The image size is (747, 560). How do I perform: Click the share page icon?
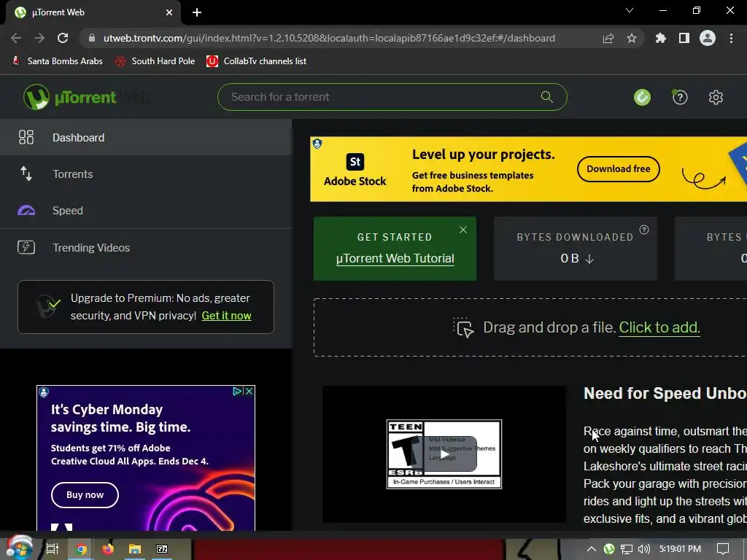click(x=608, y=38)
